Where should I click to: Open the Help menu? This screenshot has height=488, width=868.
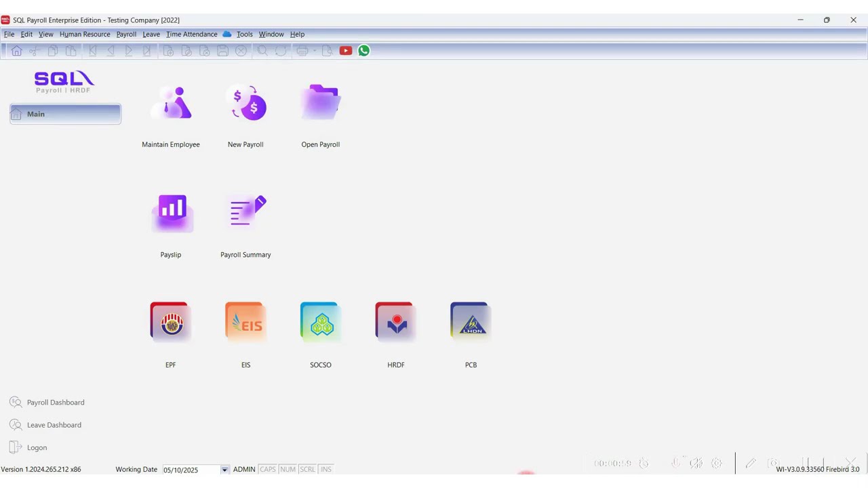(298, 34)
